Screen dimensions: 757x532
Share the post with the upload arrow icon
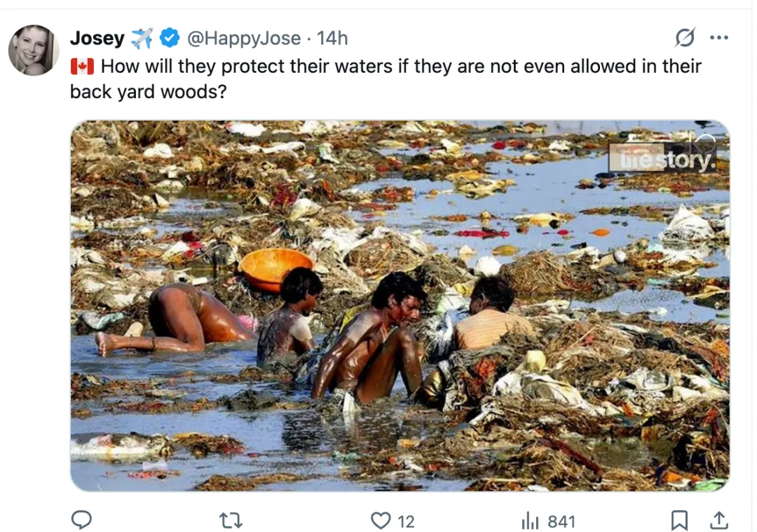[719, 520]
